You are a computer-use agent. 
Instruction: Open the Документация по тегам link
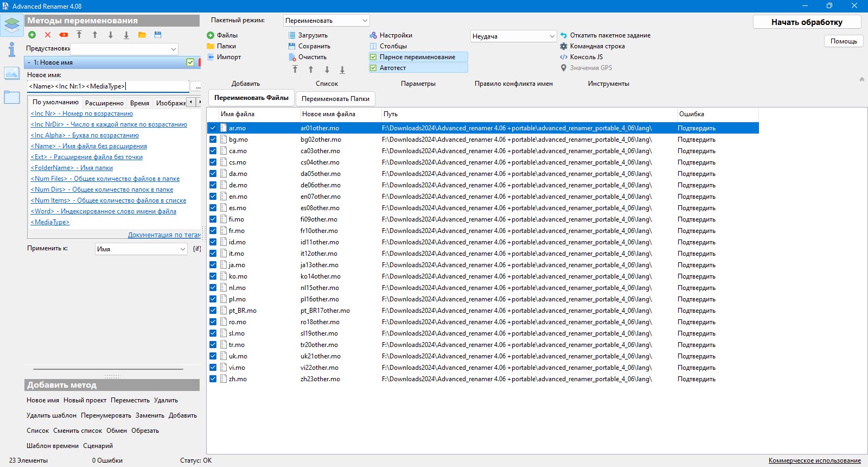coord(164,235)
